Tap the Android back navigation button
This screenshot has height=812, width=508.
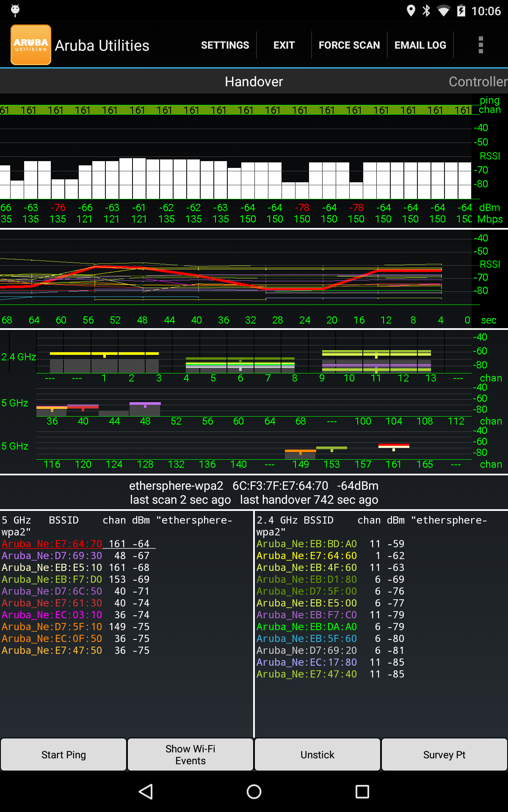146,792
